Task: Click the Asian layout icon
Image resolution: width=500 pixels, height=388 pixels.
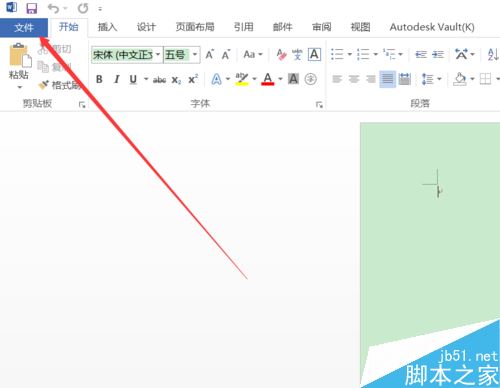Action: [461, 54]
